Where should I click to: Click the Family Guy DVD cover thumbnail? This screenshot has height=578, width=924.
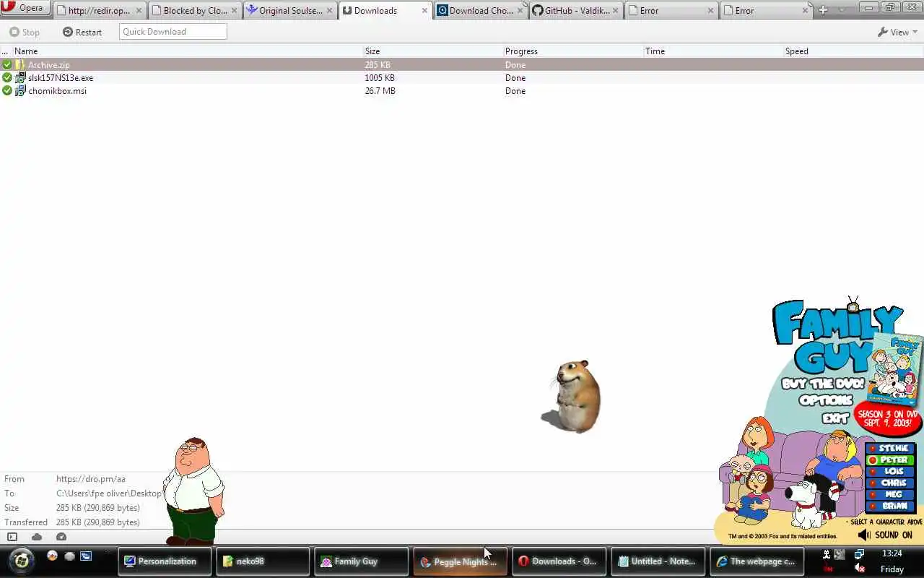(895, 368)
